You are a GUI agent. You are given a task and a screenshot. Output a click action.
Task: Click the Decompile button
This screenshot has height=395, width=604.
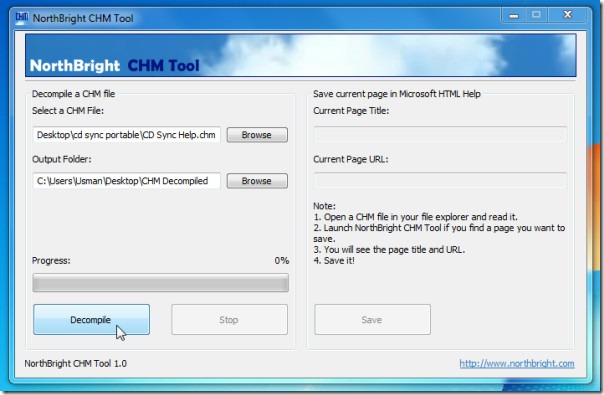point(91,319)
